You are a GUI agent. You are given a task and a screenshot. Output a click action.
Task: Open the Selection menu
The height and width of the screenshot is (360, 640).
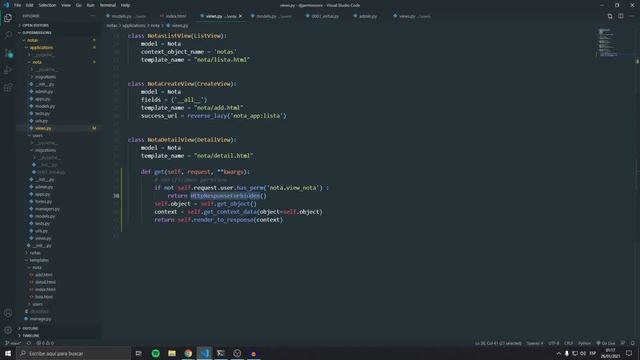click(47, 5)
